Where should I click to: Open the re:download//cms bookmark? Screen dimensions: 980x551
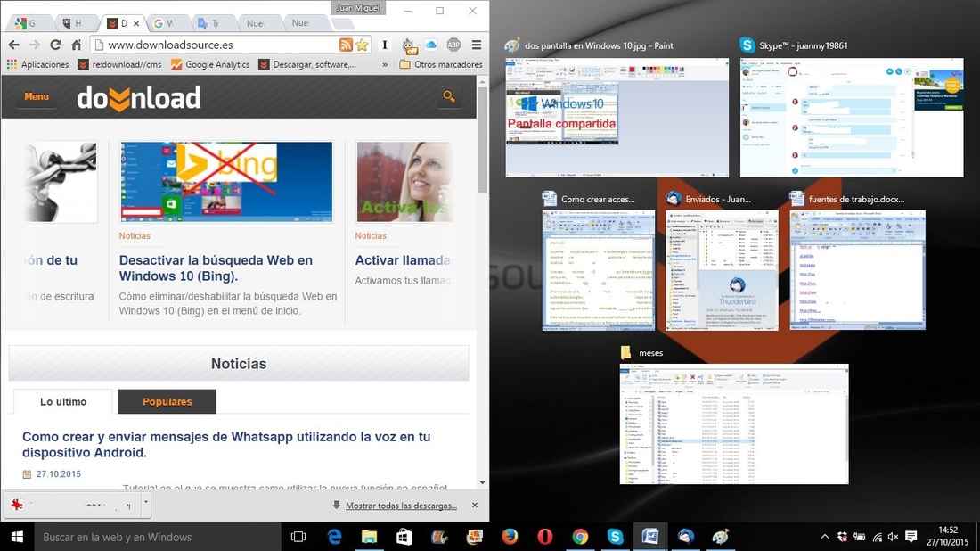(x=119, y=64)
